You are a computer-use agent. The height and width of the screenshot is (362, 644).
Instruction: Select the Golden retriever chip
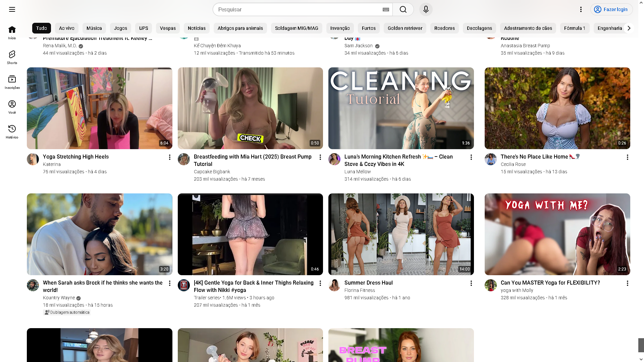point(405,28)
